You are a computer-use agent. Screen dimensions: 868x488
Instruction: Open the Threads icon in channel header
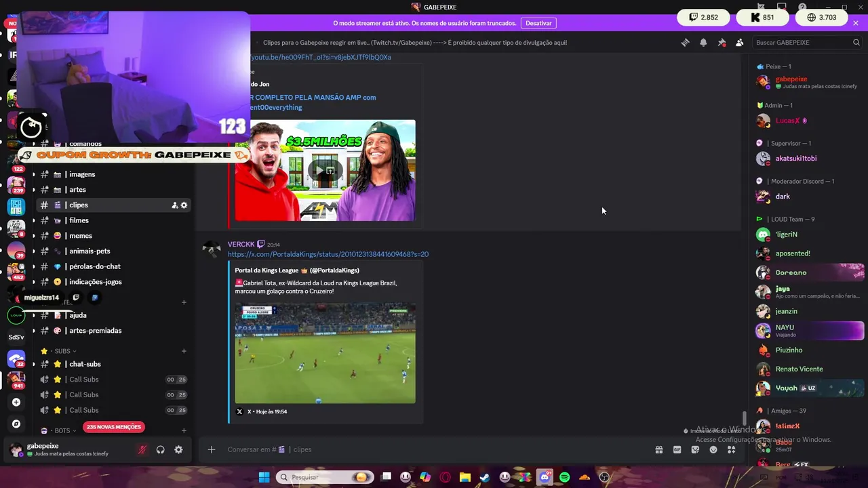click(685, 42)
